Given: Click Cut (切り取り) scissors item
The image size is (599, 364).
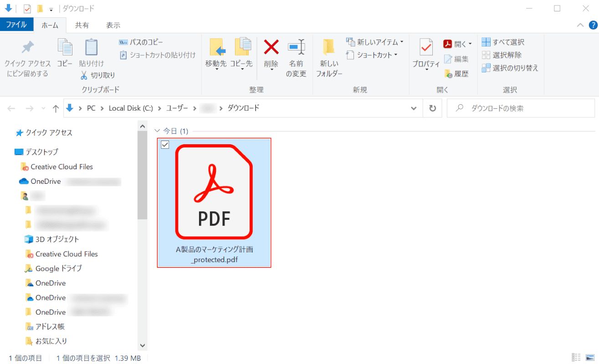Looking at the screenshot, I should tap(98, 75).
